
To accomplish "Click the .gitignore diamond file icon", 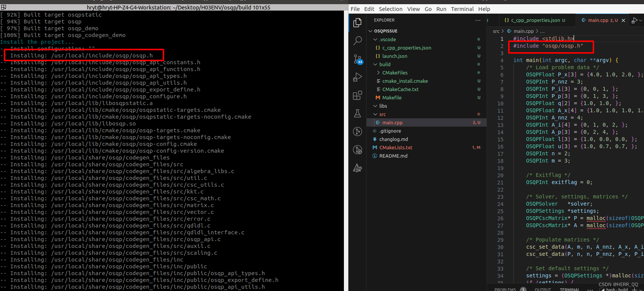I will (375, 131).
